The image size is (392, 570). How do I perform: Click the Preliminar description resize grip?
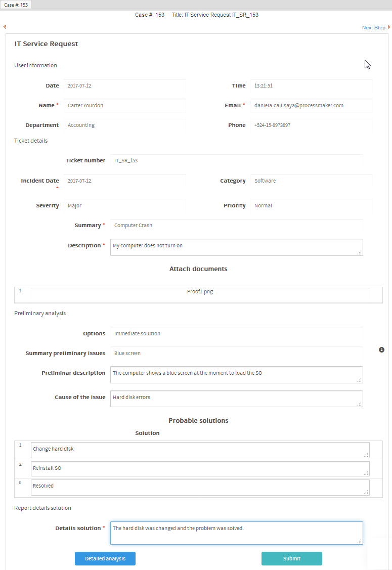(359, 379)
